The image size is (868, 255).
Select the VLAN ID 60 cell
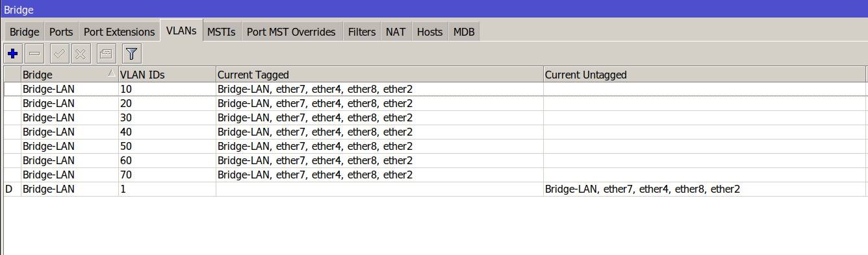167,160
